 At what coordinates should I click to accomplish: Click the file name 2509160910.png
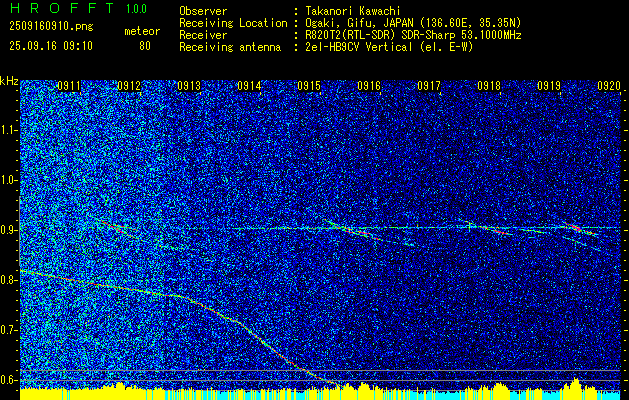click(51, 27)
